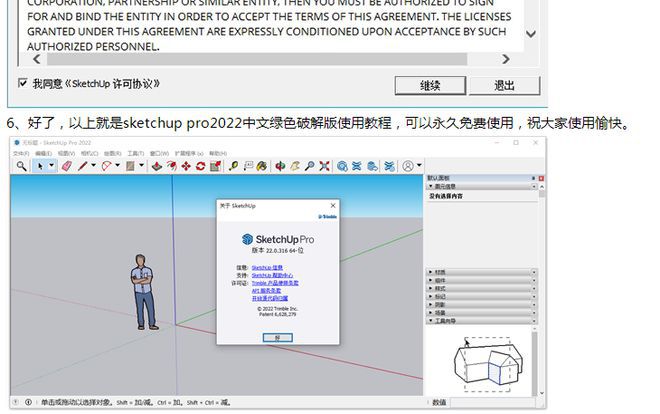The height and width of the screenshot is (414, 660).
Task: Collapse the 图元信息 panel
Action: [431, 186]
